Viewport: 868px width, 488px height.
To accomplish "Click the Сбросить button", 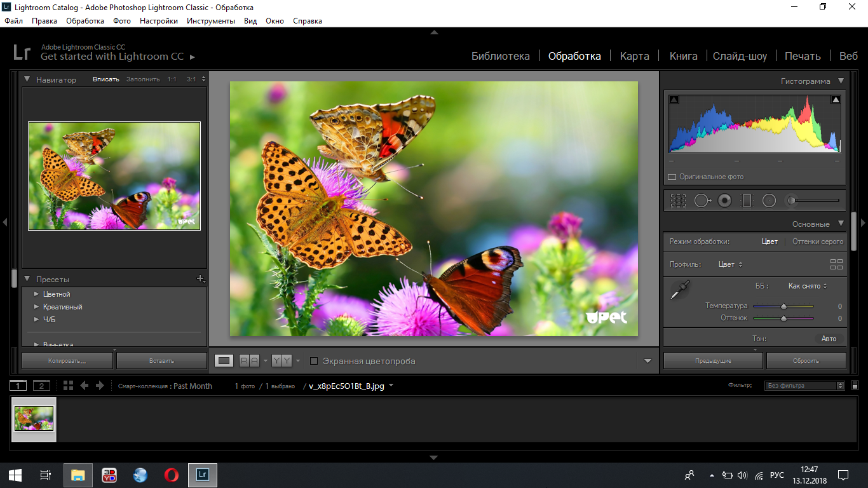I will point(806,360).
